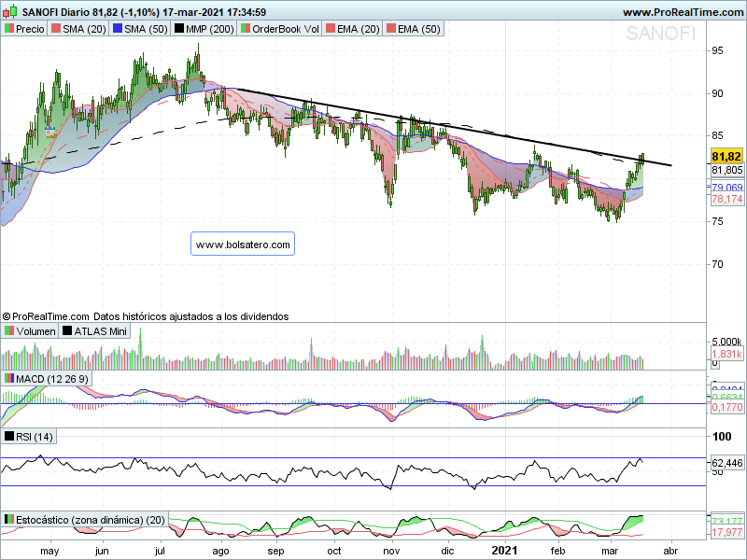Click the www.bolsatero.com label box
This screenshot has height=560, width=747.
(x=243, y=245)
